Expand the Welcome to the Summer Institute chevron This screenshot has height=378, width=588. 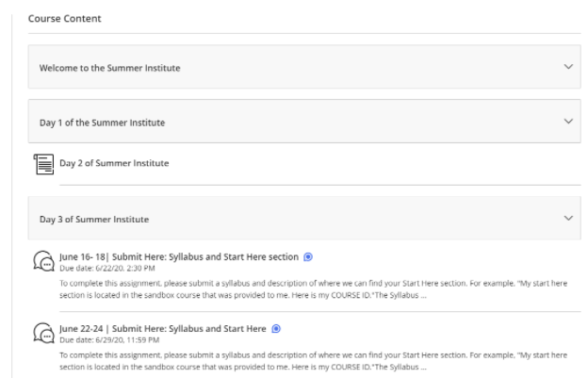click(567, 67)
